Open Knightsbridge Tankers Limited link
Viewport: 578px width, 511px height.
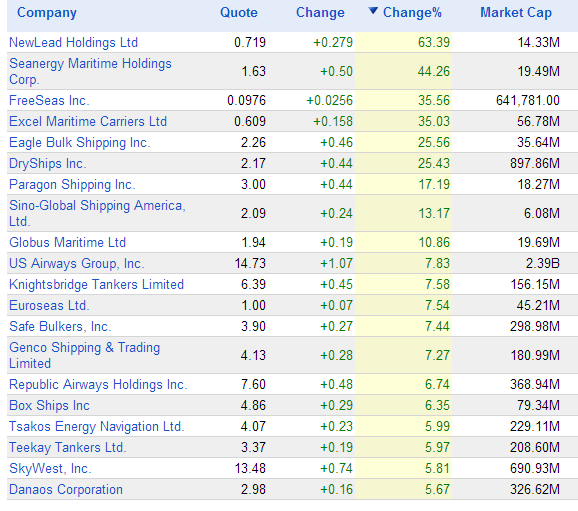(x=96, y=284)
